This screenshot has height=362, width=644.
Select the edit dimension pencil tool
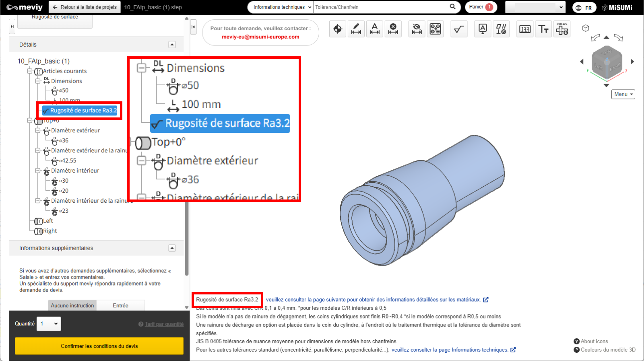click(356, 29)
